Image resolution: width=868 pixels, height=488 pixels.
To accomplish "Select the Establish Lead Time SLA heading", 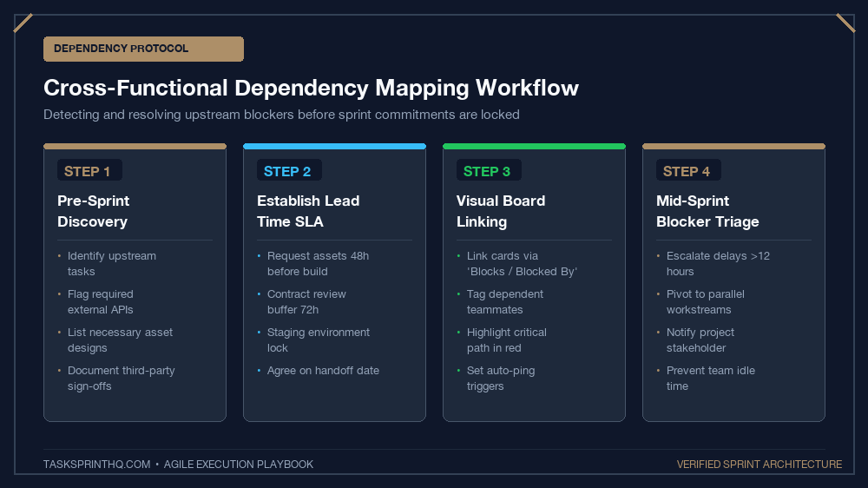I will click(x=308, y=211).
